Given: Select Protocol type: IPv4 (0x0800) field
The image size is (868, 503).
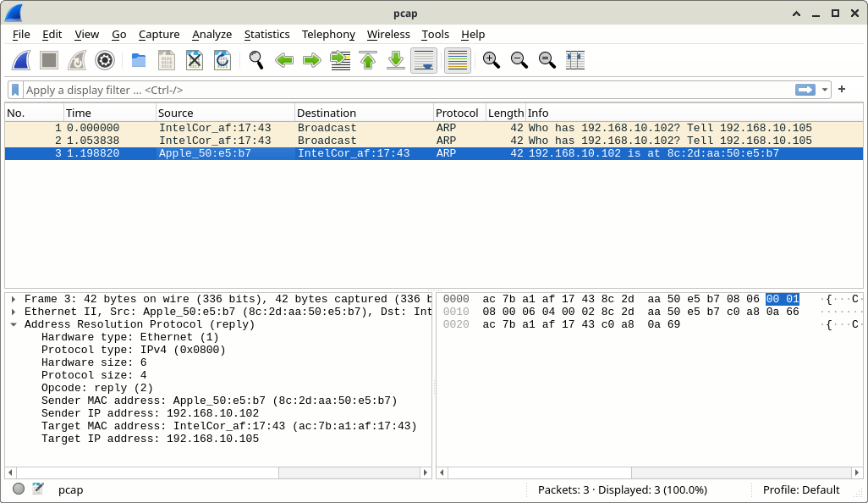Looking at the screenshot, I should pos(134,350).
